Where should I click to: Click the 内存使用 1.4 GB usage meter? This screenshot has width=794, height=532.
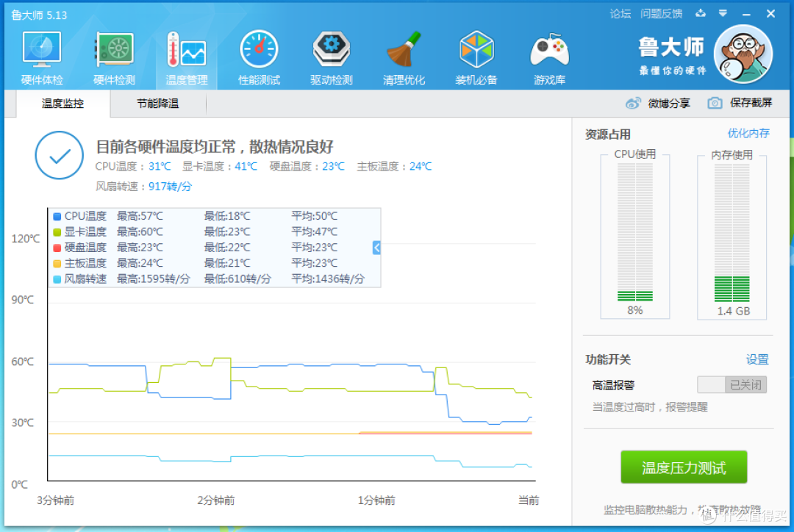pos(732,237)
